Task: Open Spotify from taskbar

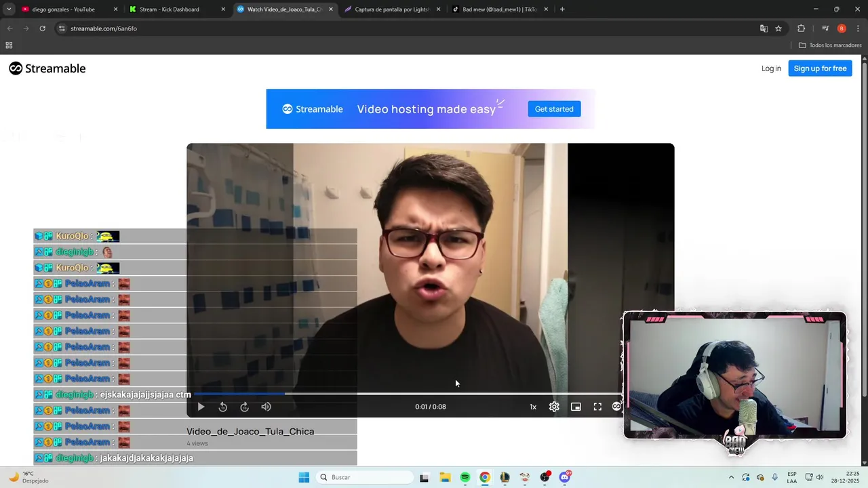Action: (465, 477)
